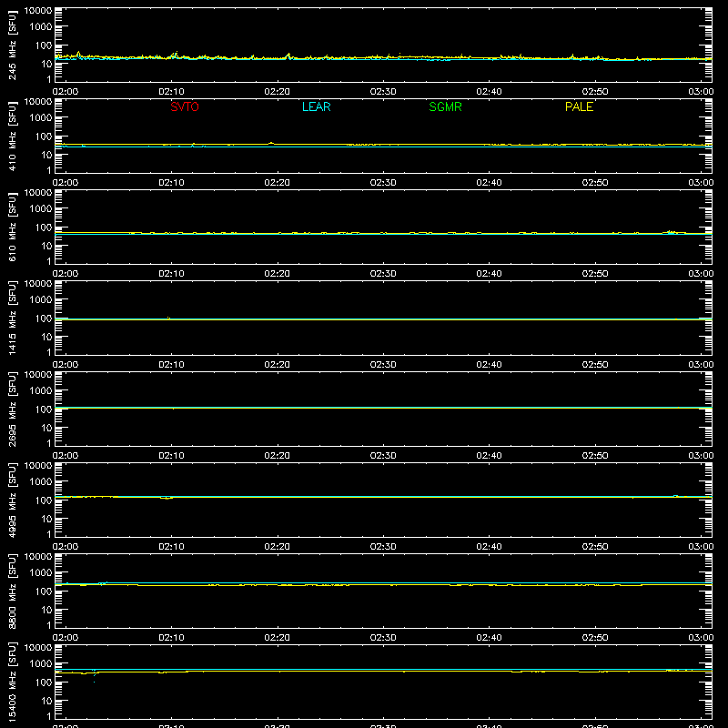Click the 10000 tick of the 245 MHz plot
The width and height of the screenshot is (728, 728).
coord(38,11)
